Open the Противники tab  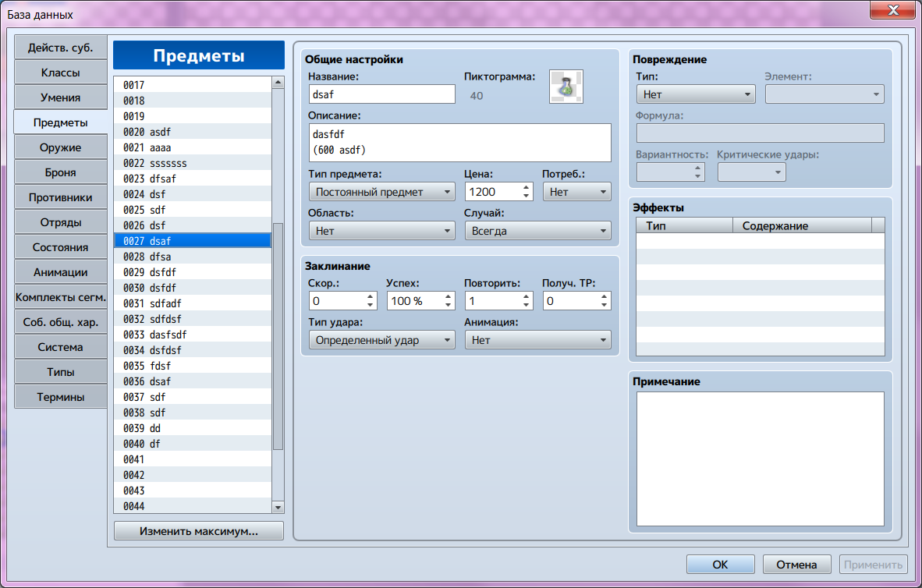pos(61,197)
